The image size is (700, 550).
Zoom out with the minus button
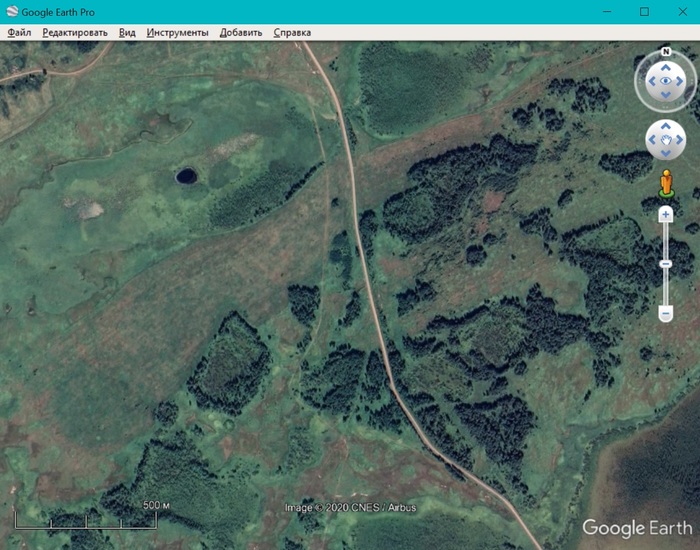coord(666,313)
